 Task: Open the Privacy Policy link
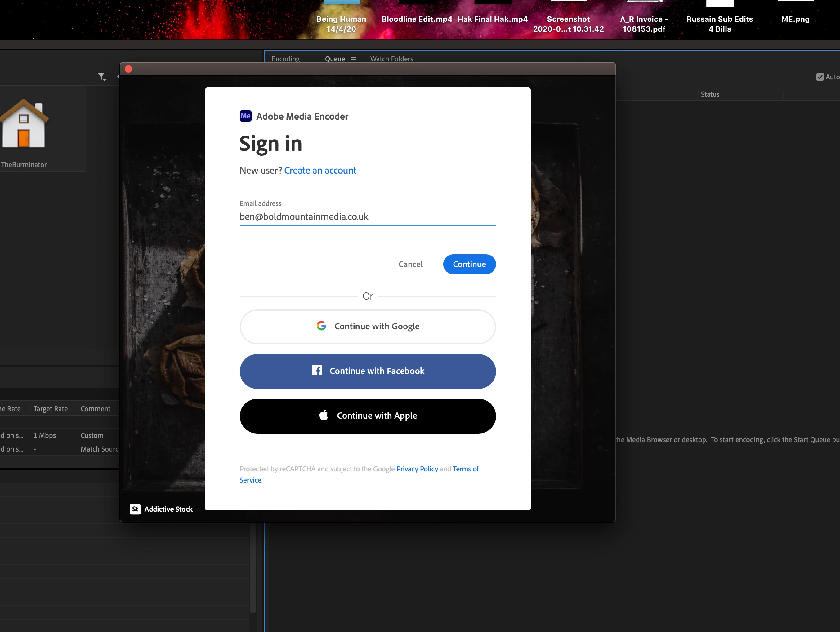coord(417,469)
